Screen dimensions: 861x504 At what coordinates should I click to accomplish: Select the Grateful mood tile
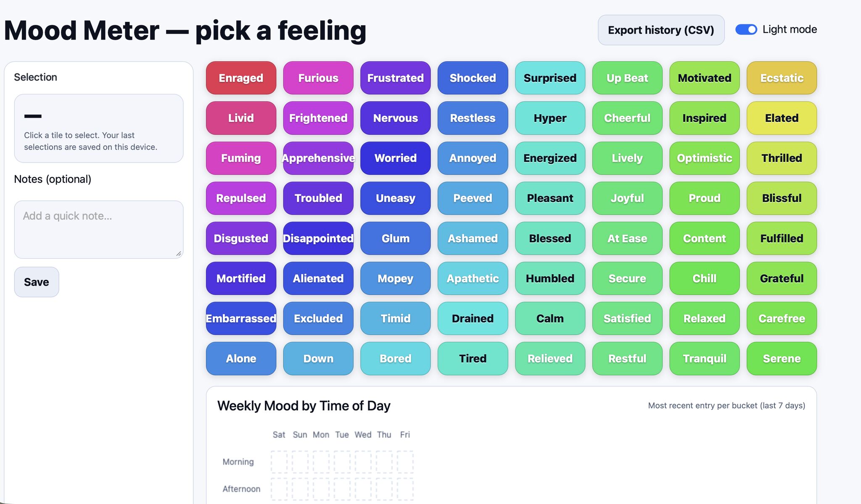[782, 278]
